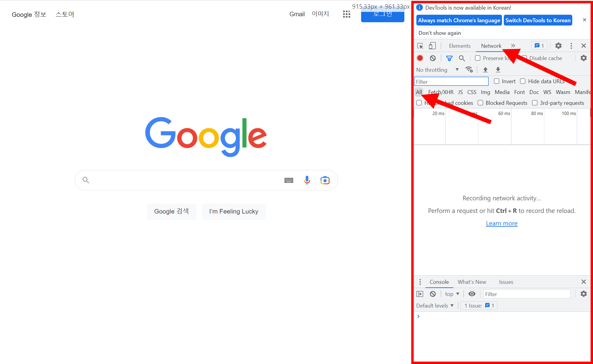Click the import HAR upload icon
Viewport: 593px width, 364px height.
(x=485, y=70)
